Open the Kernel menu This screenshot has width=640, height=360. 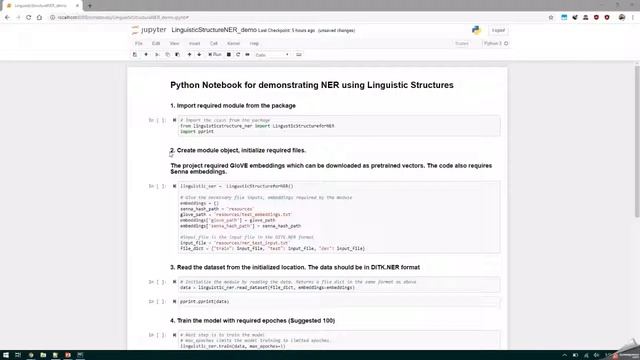point(233,43)
